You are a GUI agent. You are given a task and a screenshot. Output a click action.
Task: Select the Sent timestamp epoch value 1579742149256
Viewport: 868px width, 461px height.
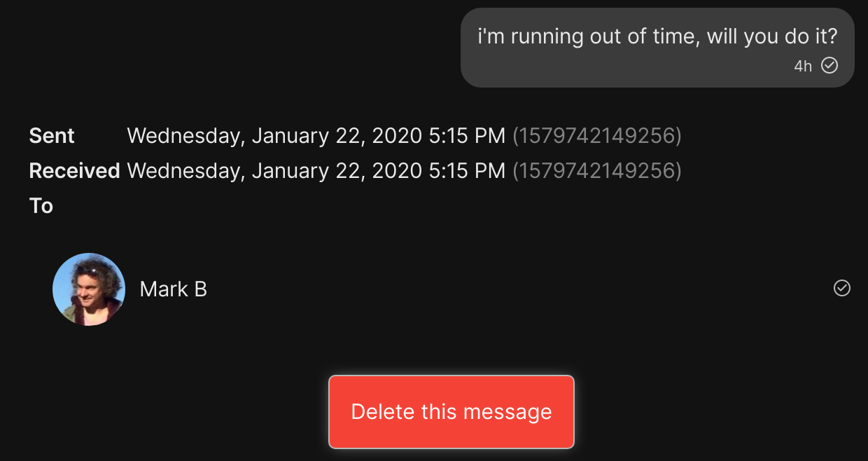coord(596,135)
